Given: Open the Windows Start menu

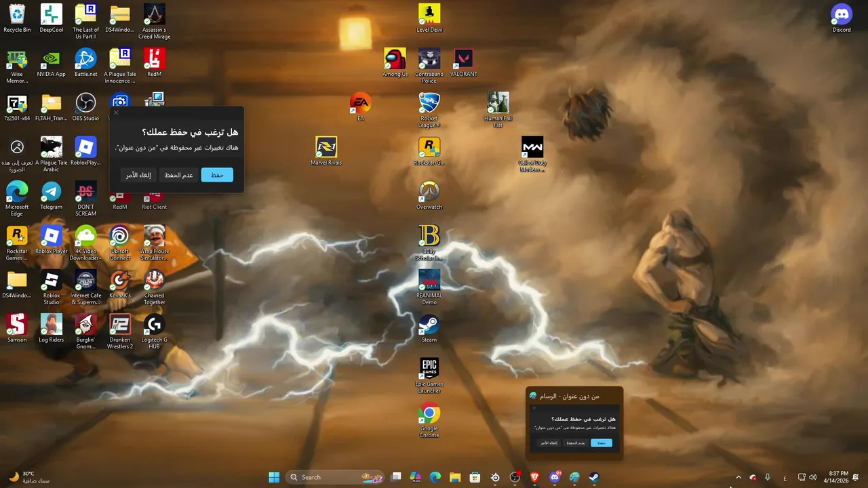Looking at the screenshot, I should [274, 477].
